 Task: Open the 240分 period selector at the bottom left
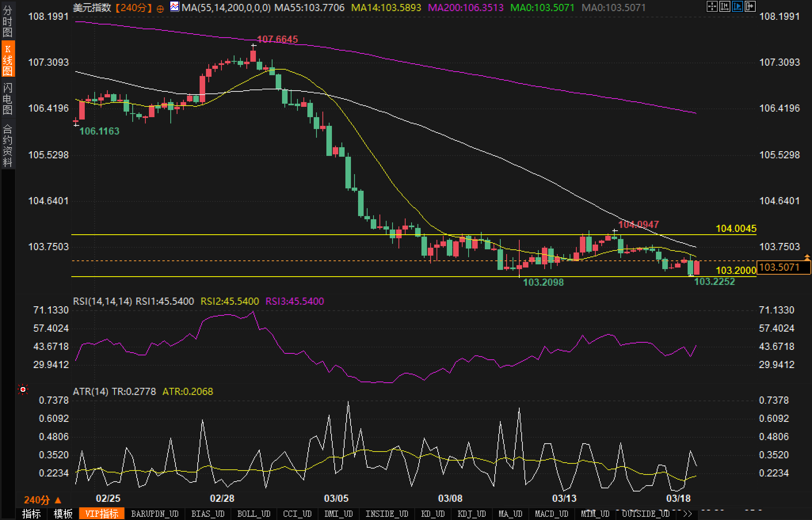pyautogui.click(x=43, y=500)
